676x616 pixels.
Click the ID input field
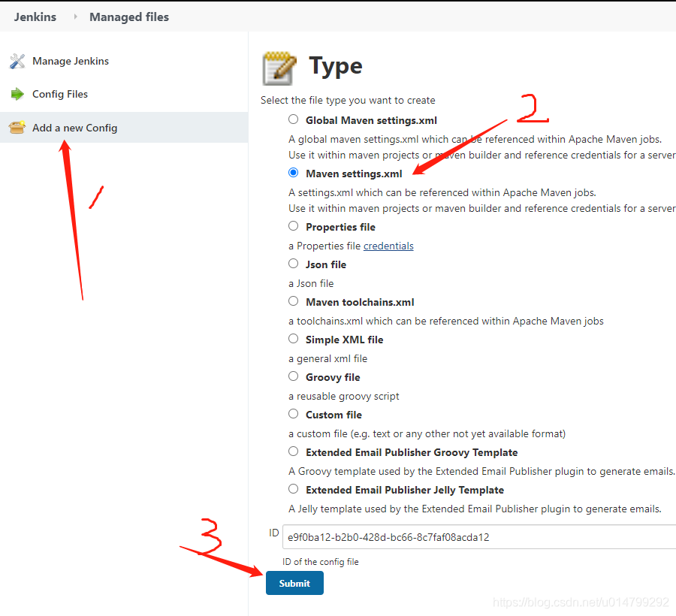point(479,537)
